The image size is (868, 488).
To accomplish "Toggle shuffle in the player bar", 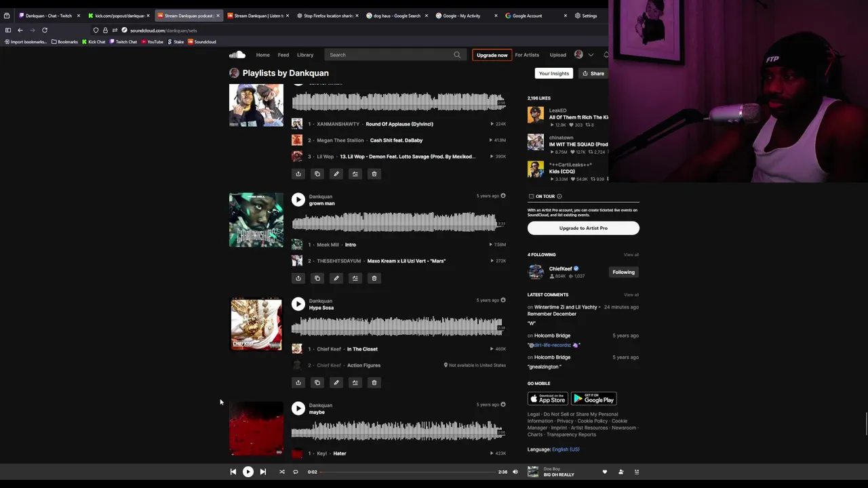I will (x=282, y=472).
